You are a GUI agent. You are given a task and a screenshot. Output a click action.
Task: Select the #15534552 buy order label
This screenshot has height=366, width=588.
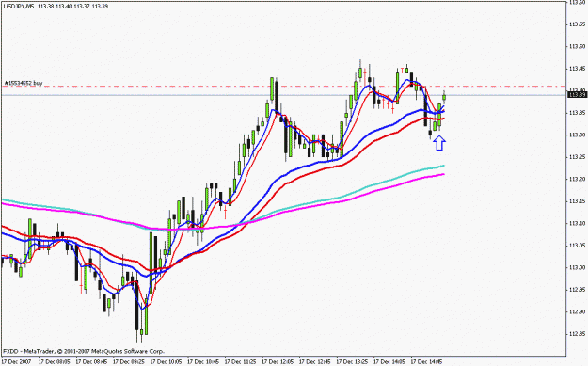pyautogui.click(x=24, y=83)
